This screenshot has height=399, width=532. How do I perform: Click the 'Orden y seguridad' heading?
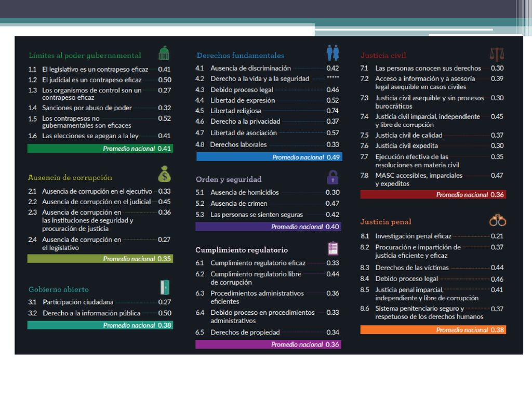point(229,179)
